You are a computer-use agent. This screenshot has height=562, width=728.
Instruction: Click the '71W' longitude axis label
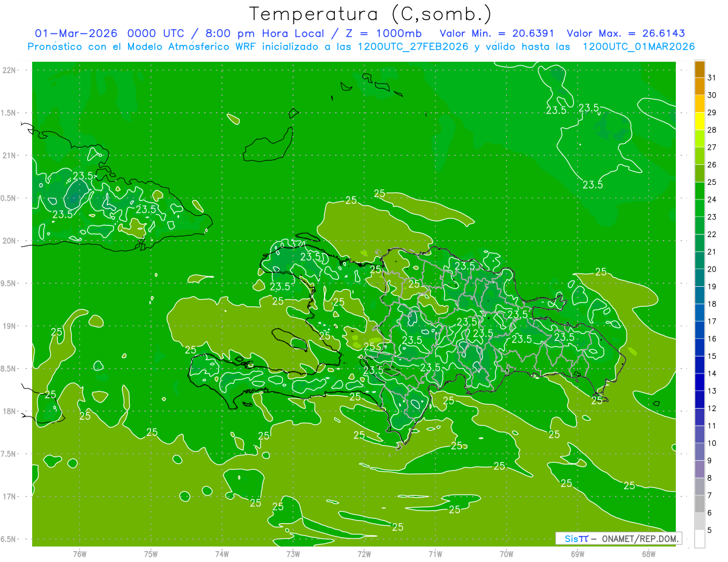[435, 554]
